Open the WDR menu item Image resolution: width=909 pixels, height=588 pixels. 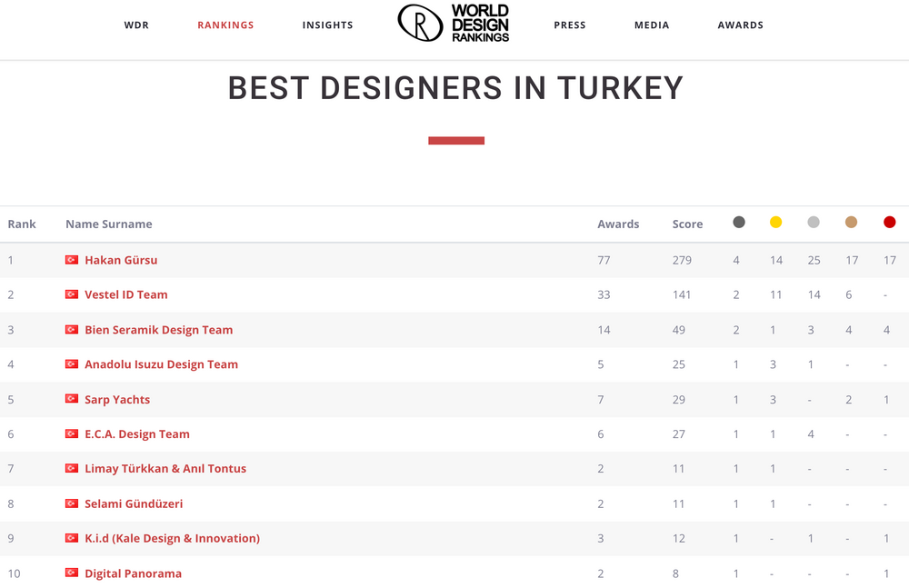pyautogui.click(x=136, y=25)
